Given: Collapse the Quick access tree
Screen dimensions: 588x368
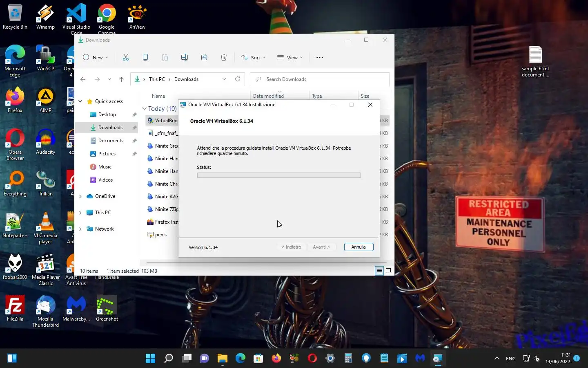Looking at the screenshot, I should pyautogui.click(x=80, y=101).
